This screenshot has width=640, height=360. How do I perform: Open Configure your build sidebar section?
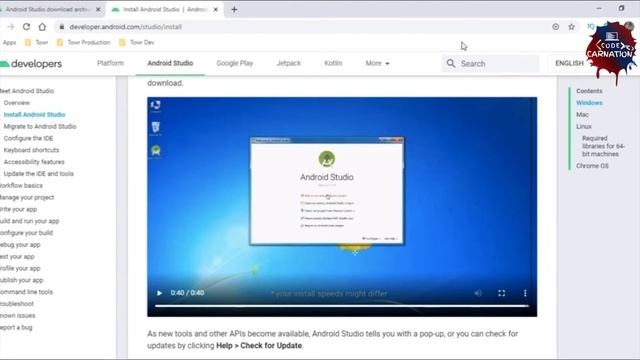point(26,233)
